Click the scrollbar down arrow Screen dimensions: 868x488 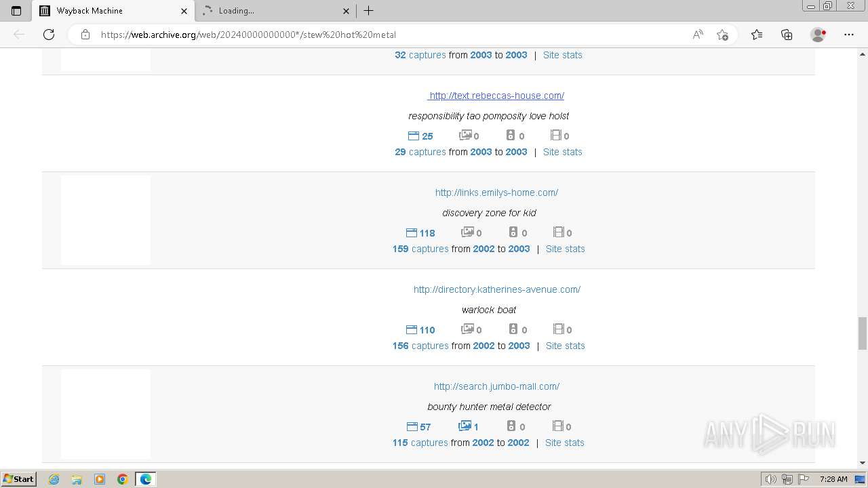pos(863,463)
